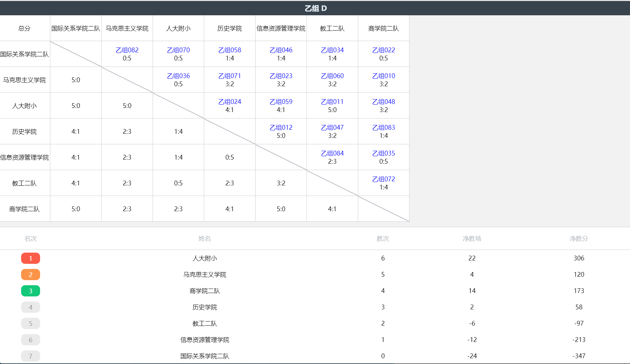Select 商学院二队 in ranking list
This screenshot has height=364, width=630.
pyautogui.click(x=205, y=291)
